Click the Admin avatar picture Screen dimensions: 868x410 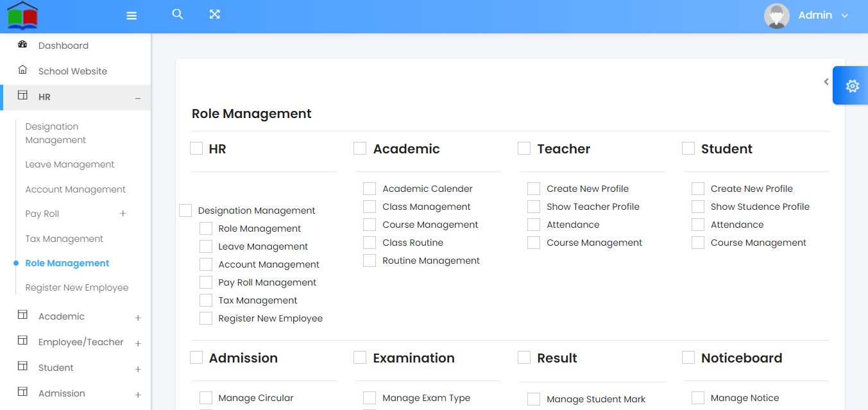(x=776, y=16)
